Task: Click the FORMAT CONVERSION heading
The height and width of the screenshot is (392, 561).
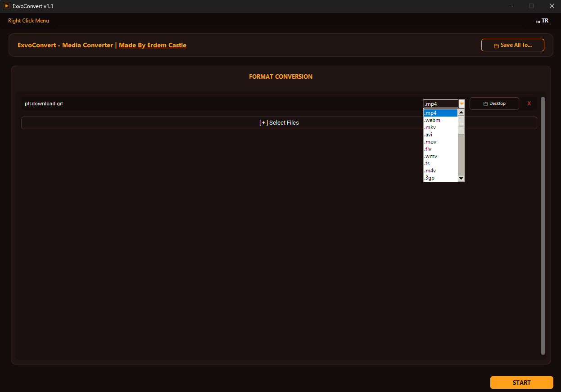Action: [x=280, y=77]
